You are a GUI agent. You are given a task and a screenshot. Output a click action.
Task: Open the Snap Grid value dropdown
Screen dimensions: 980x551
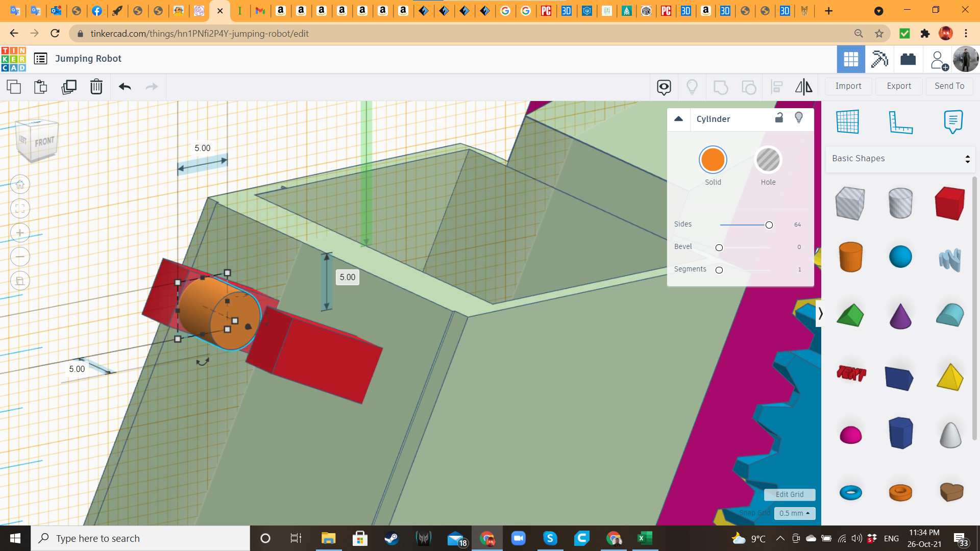tap(794, 513)
